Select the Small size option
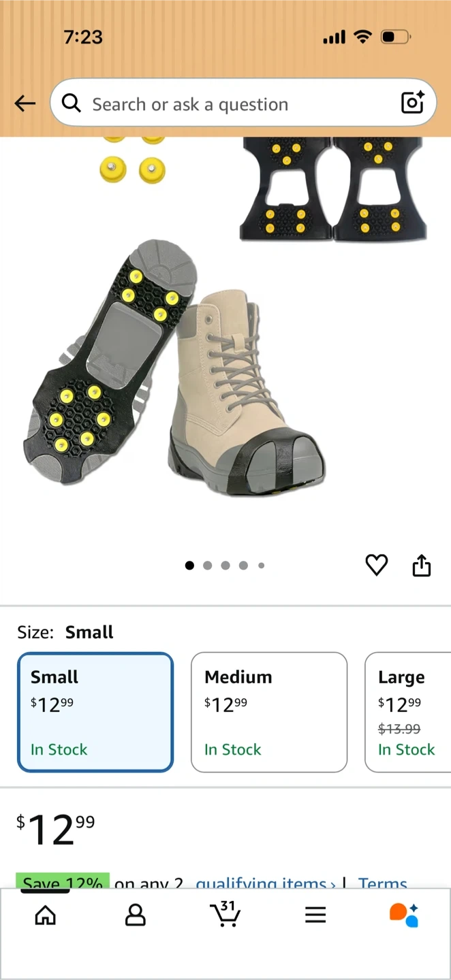This screenshot has width=451, height=980. click(95, 713)
